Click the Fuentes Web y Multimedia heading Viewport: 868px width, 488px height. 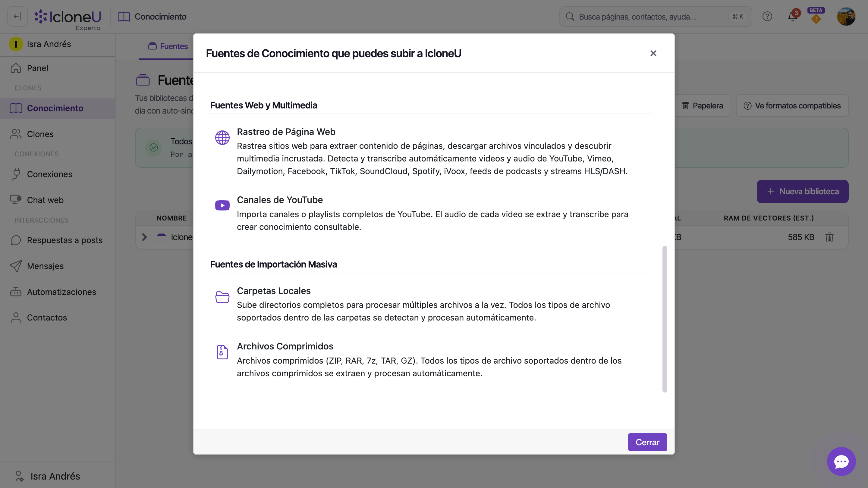coord(263,105)
